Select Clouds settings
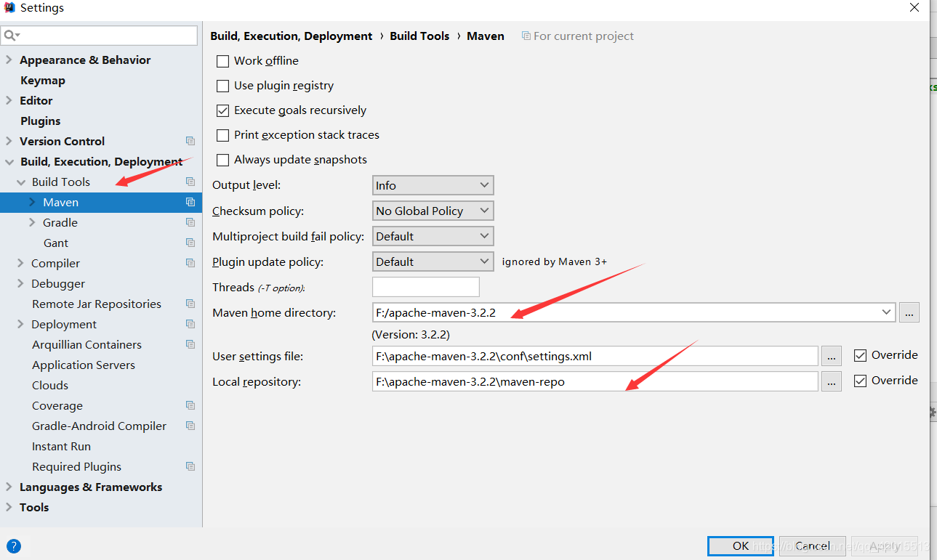 [x=50, y=385]
